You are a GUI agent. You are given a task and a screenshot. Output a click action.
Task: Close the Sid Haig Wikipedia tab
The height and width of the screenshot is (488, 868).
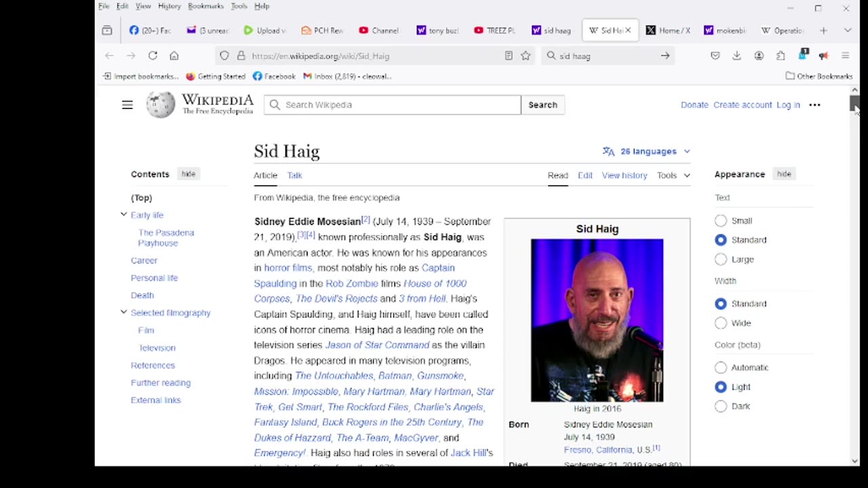(627, 30)
